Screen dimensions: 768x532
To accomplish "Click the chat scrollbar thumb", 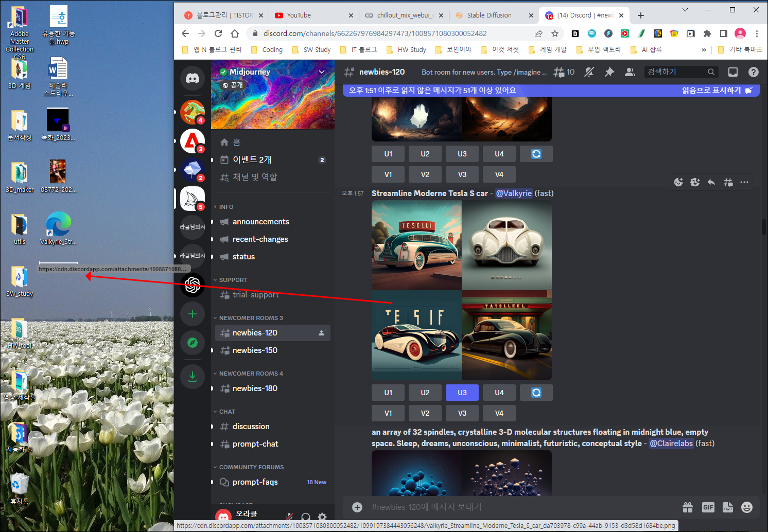I will [x=764, y=226].
